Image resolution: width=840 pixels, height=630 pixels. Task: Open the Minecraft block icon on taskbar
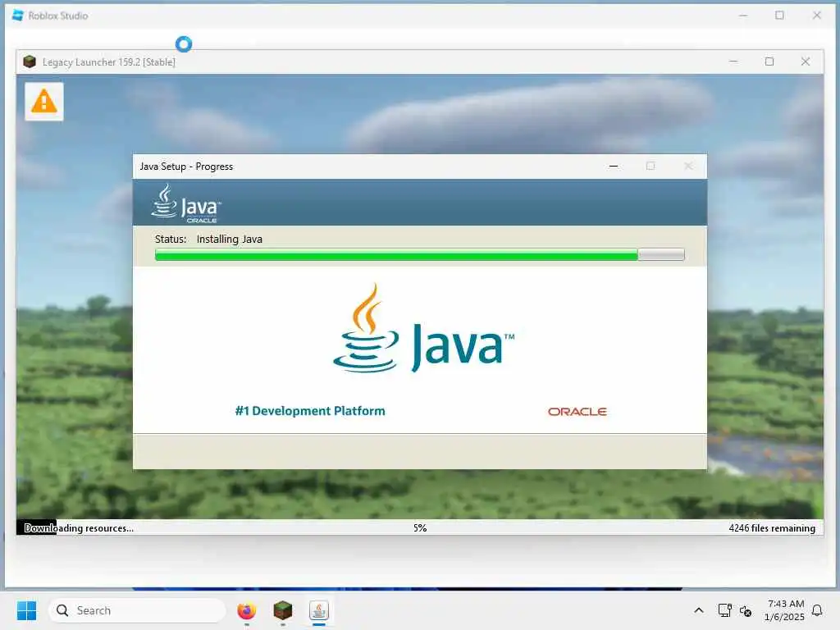click(283, 610)
